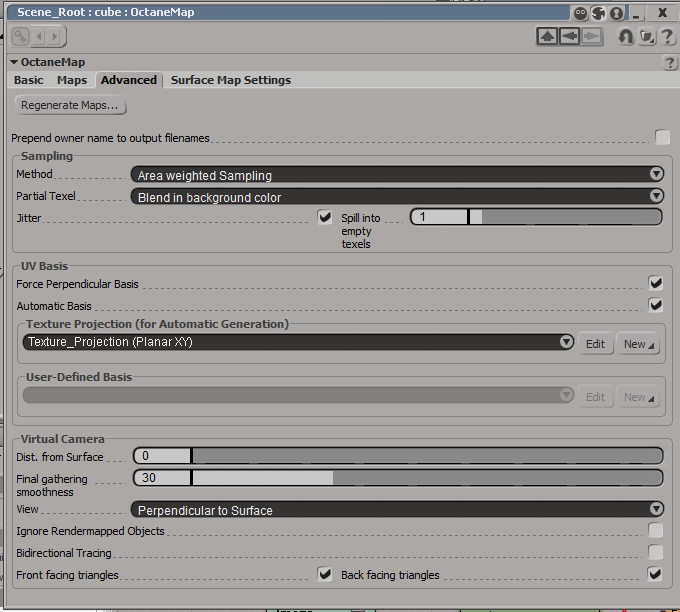
Task: Click the Final gathering smoothness value field
Action: (x=162, y=478)
